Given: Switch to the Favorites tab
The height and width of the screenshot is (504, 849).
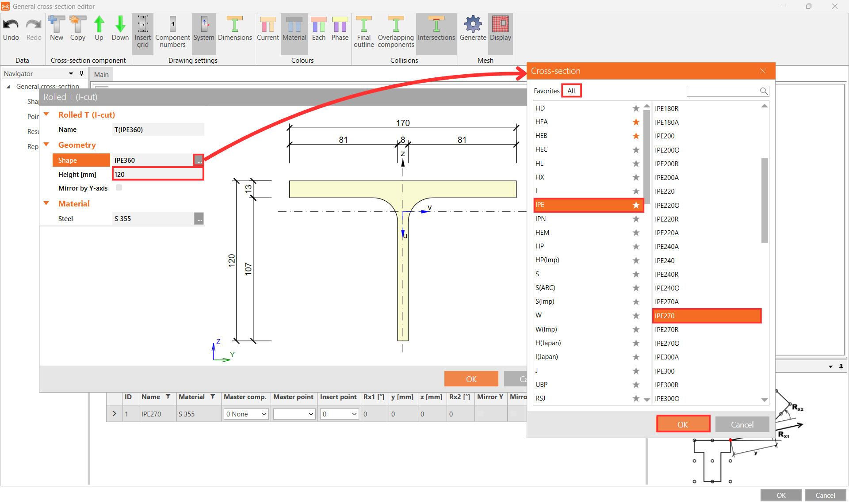Looking at the screenshot, I should (546, 91).
